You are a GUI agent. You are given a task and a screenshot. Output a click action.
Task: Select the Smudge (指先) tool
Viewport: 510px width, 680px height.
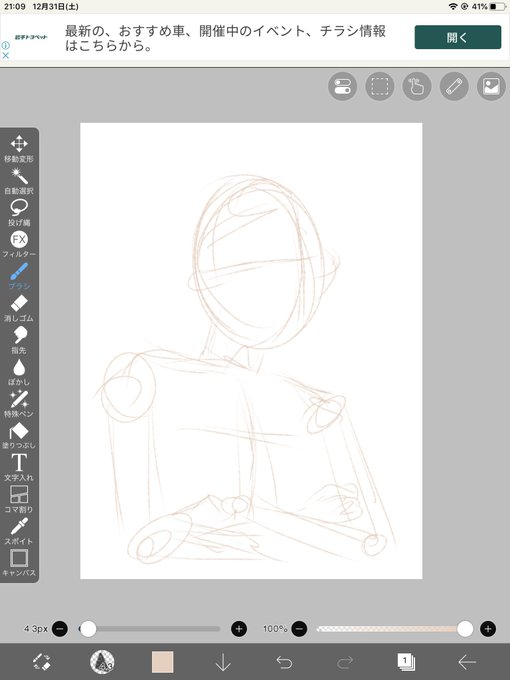(x=19, y=340)
